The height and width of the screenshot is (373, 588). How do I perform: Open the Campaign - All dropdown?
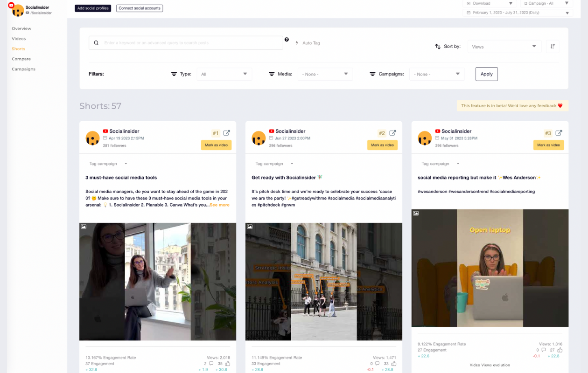(546, 3)
